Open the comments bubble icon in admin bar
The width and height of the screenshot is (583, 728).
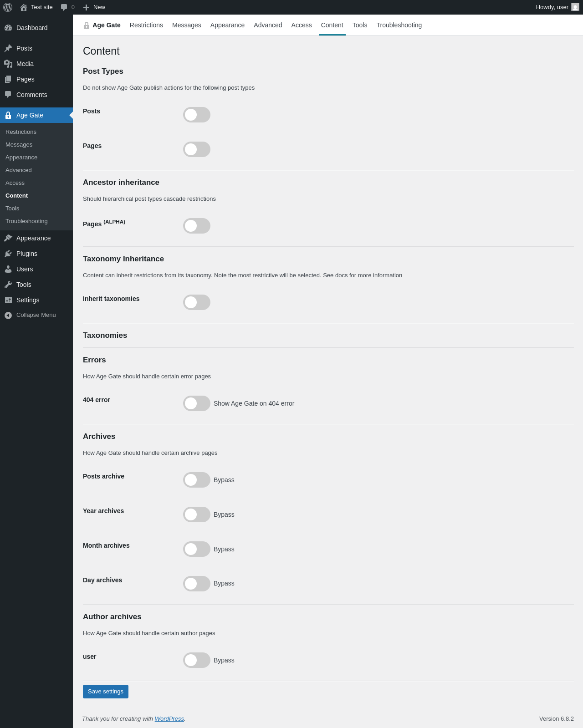(x=64, y=7)
